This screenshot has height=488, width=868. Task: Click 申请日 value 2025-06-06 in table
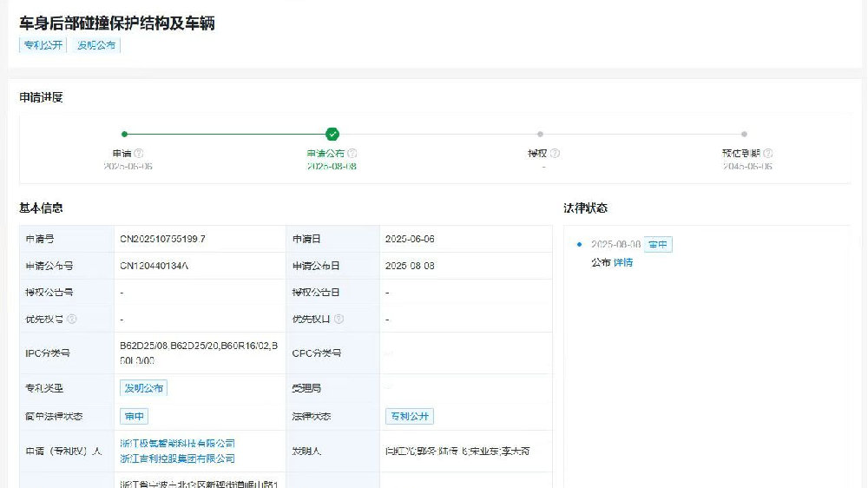(411, 239)
